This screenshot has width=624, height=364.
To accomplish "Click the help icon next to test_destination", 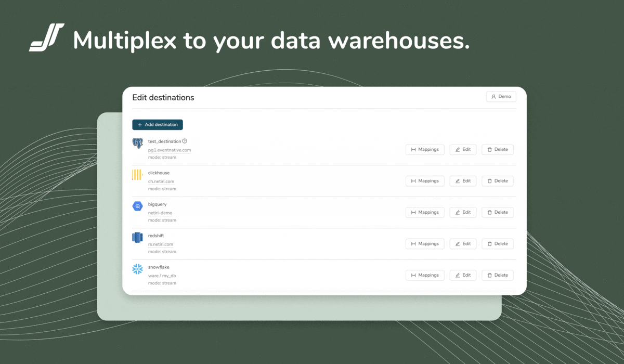I will pyautogui.click(x=185, y=141).
